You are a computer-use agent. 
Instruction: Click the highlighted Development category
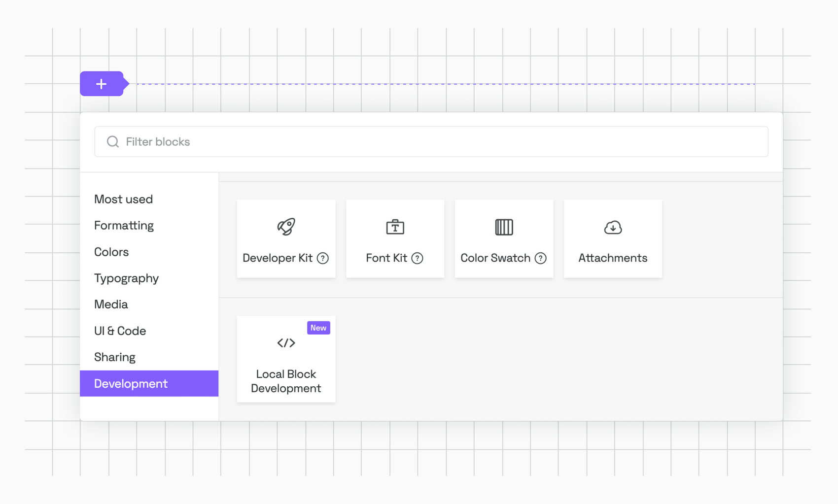coord(131,383)
